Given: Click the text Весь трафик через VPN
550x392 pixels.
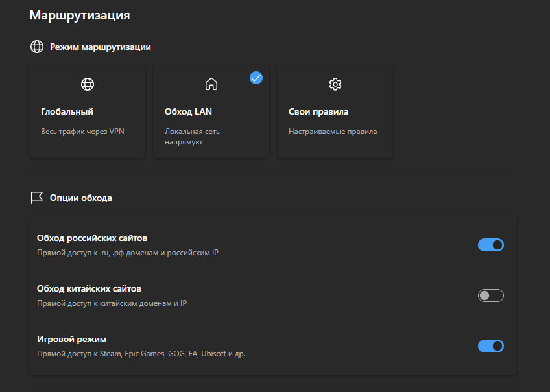Looking at the screenshot, I should (82, 132).
